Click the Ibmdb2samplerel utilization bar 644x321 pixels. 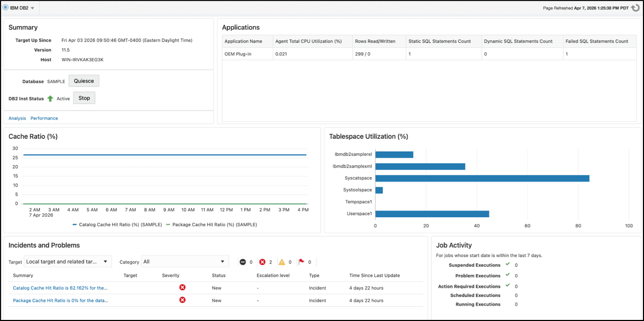coord(394,154)
